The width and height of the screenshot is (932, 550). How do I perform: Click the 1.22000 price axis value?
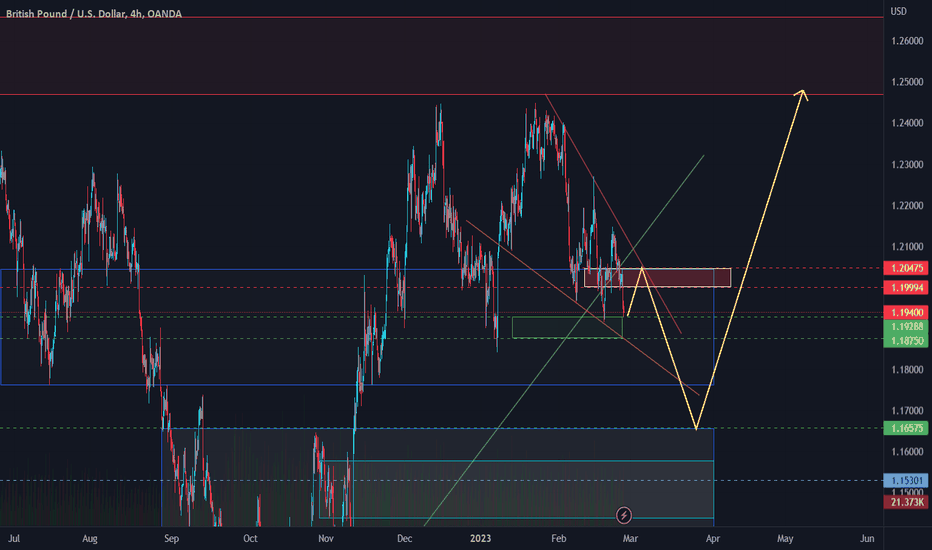907,206
